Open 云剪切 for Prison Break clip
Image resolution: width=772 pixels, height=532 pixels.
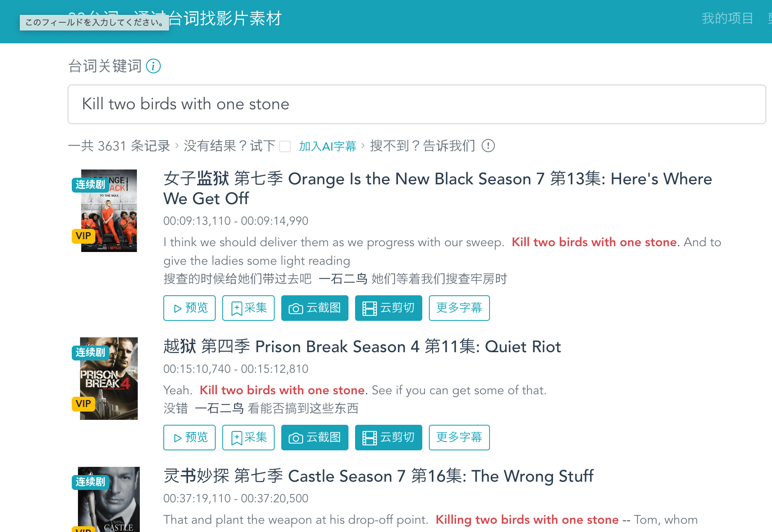(388, 438)
